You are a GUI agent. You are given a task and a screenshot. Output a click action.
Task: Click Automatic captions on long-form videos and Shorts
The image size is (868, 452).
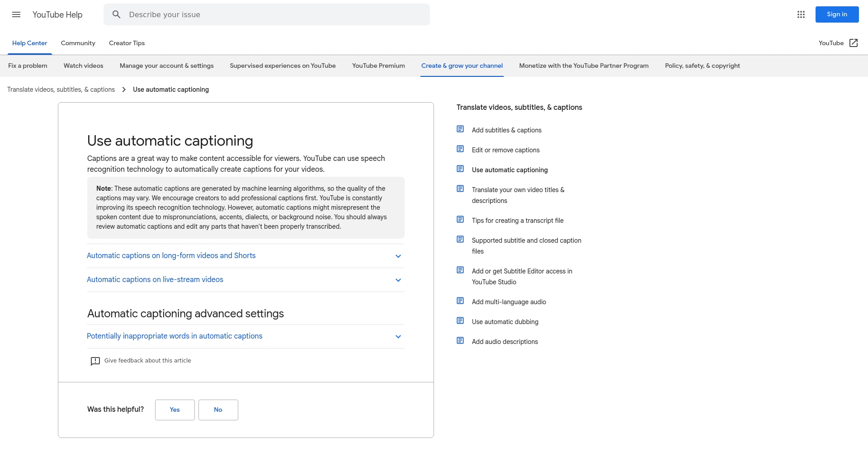coord(171,256)
